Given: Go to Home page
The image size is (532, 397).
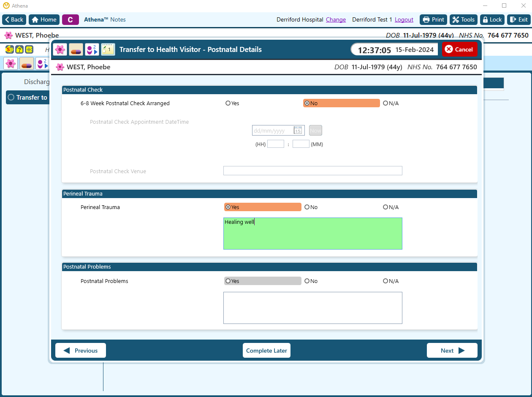Looking at the screenshot, I should (44, 19).
